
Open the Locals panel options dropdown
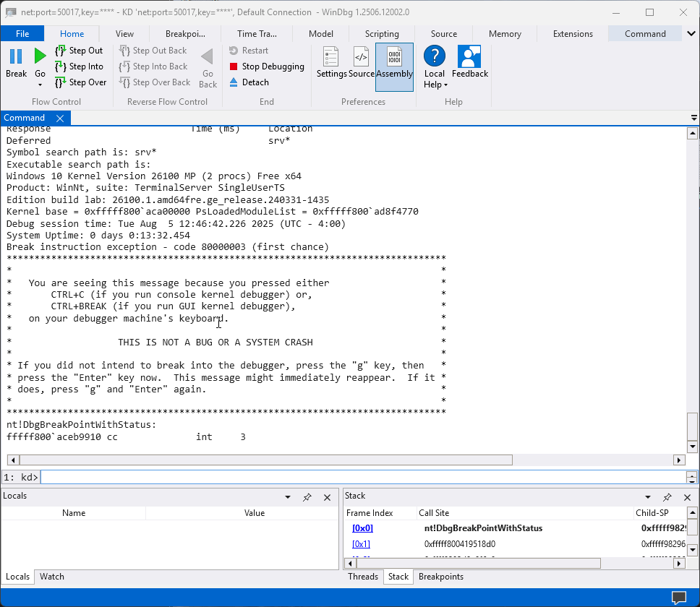tap(288, 497)
